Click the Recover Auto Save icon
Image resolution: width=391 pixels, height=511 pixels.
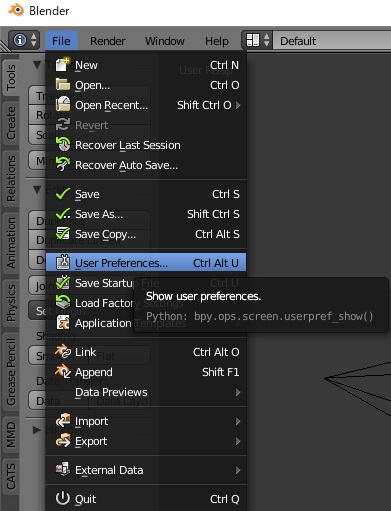click(x=63, y=165)
